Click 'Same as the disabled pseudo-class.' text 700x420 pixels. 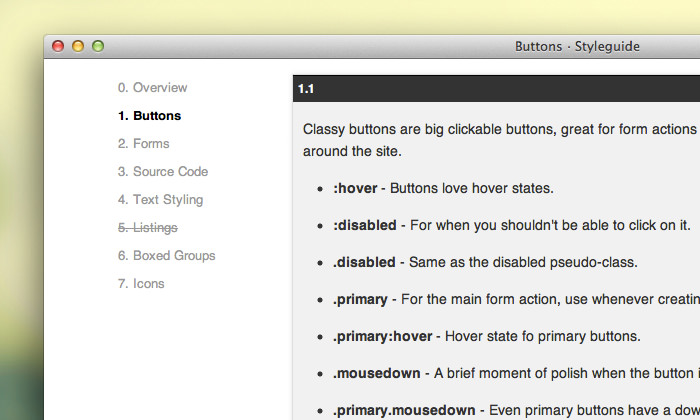click(523, 262)
